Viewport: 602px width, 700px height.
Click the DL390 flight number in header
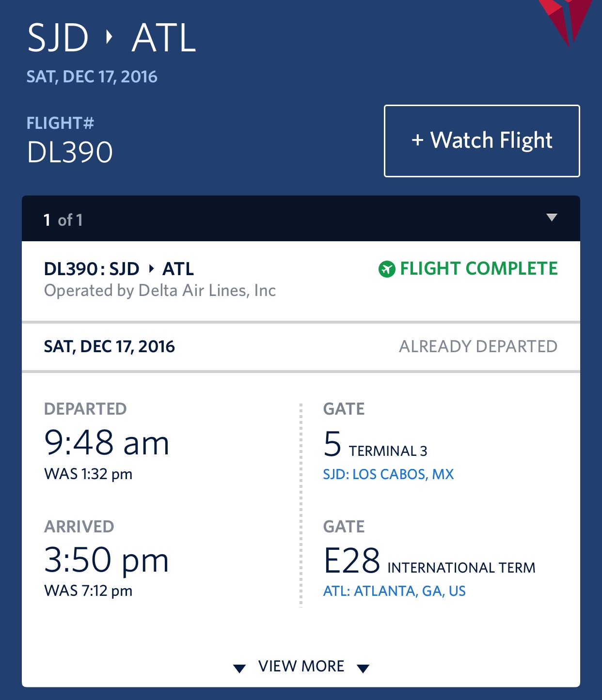tap(70, 152)
